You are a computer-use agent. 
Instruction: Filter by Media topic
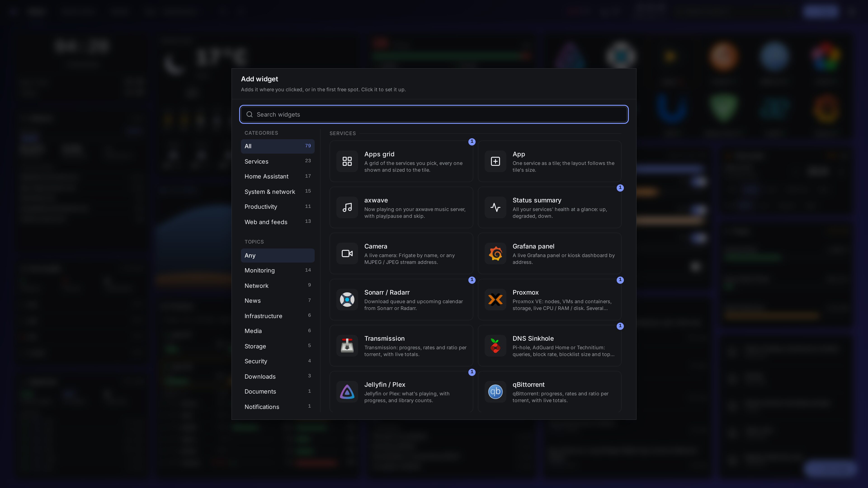[278, 331]
